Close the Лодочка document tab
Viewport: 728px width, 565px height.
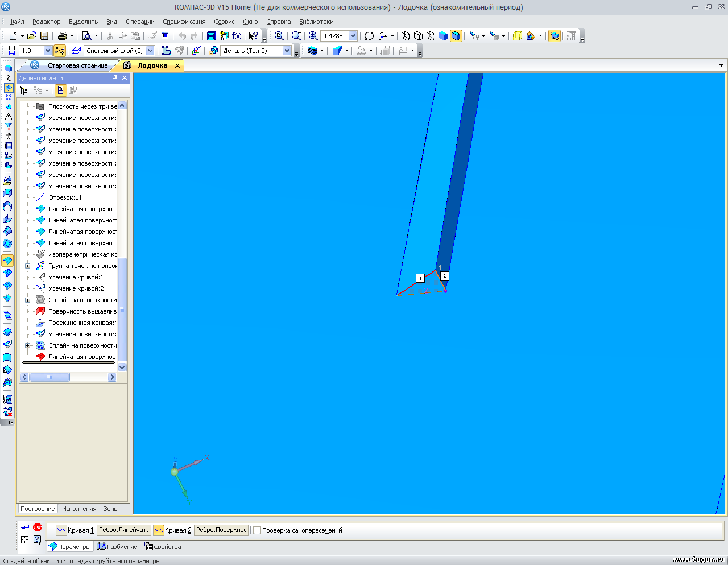[177, 66]
